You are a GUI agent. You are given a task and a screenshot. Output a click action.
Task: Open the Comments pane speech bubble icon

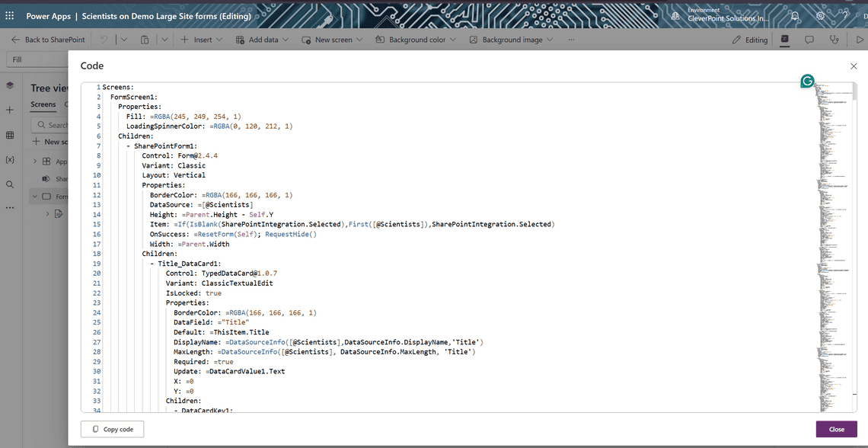[x=809, y=40]
